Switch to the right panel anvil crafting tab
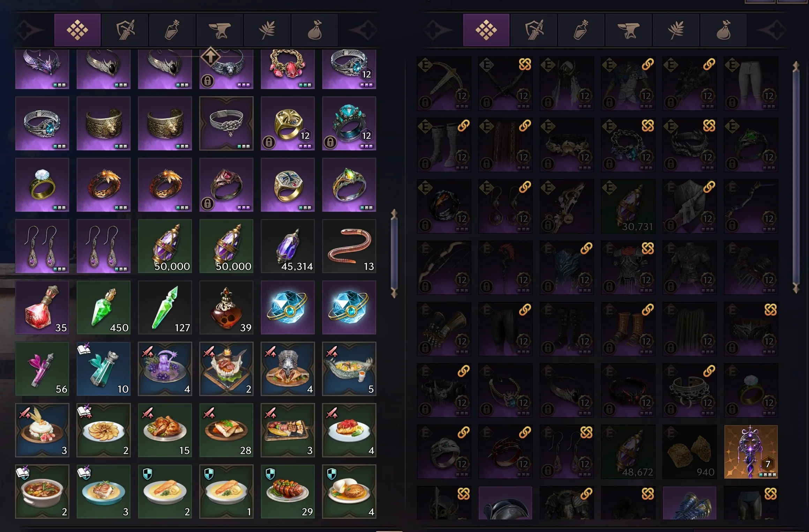This screenshot has width=809, height=532. pyautogui.click(x=629, y=30)
